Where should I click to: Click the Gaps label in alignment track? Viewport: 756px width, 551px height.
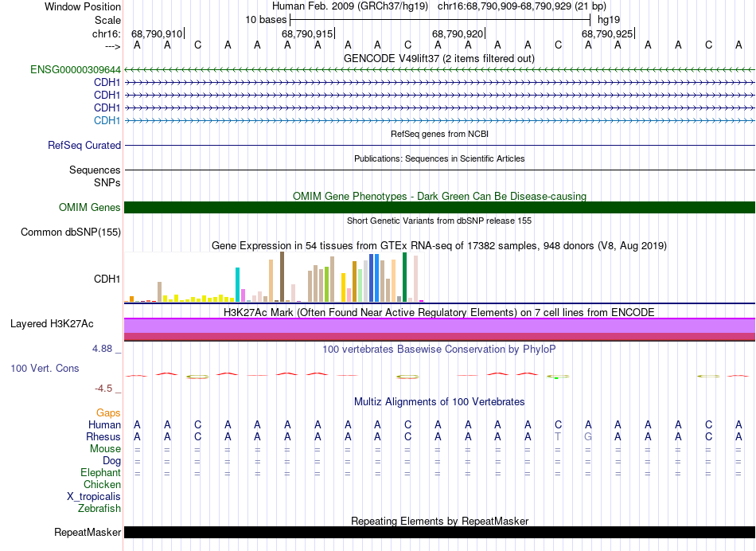[x=108, y=413]
